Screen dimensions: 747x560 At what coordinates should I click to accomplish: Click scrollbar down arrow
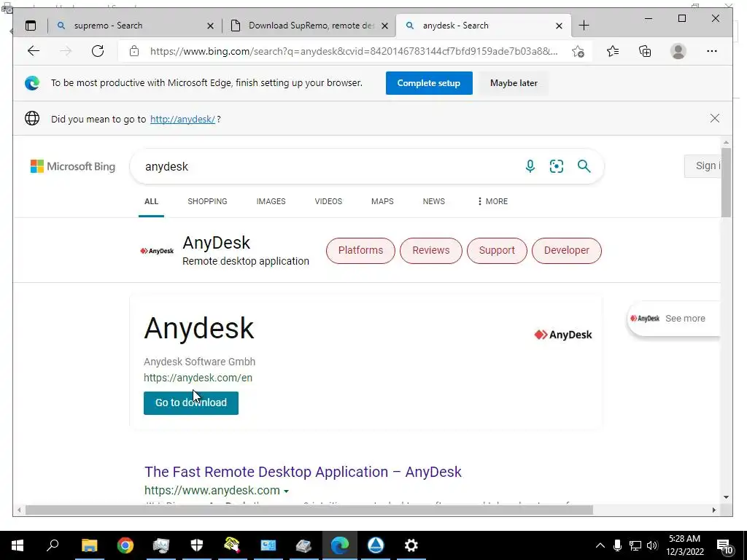pyautogui.click(x=726, y=497)
